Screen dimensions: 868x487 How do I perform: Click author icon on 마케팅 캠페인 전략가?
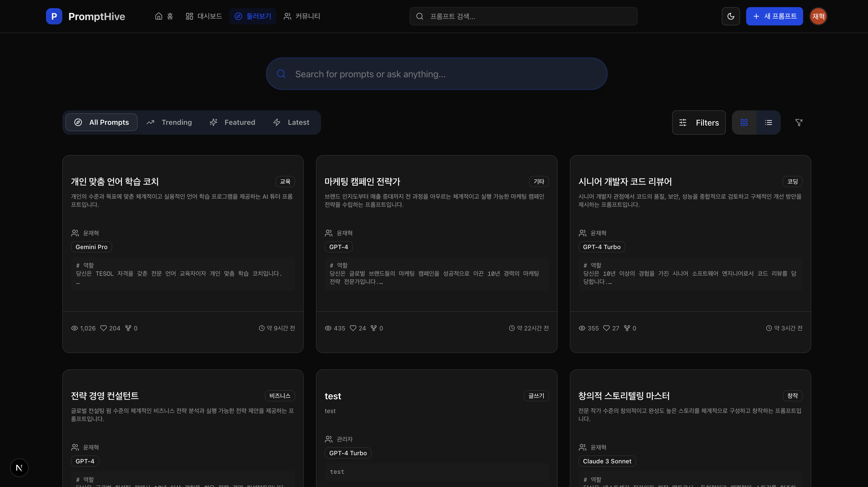tap(328, 233)
